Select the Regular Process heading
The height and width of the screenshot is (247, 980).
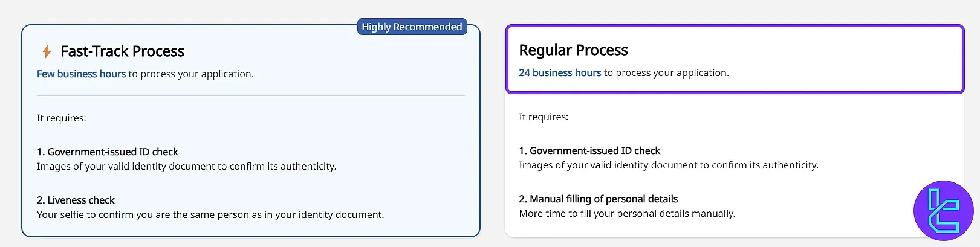coord(573,50)
